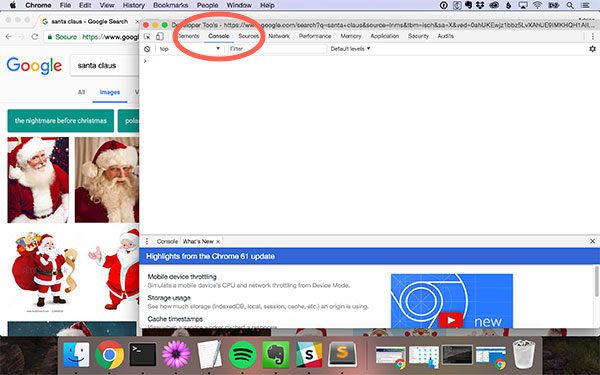
Task: Select the All search results tab
Action: 81,92
